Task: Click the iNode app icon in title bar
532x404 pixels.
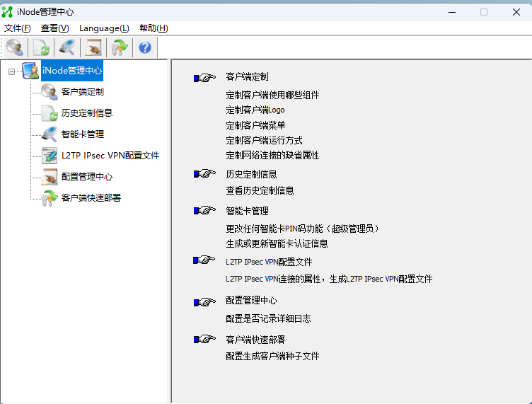Action: pos(7,12)
